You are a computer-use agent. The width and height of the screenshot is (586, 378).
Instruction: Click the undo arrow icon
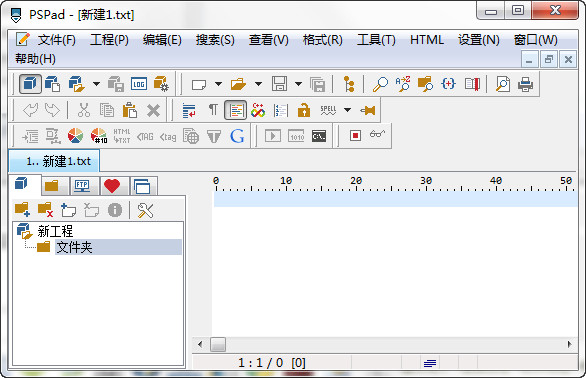pyautogui.click(x=30, y=110)
